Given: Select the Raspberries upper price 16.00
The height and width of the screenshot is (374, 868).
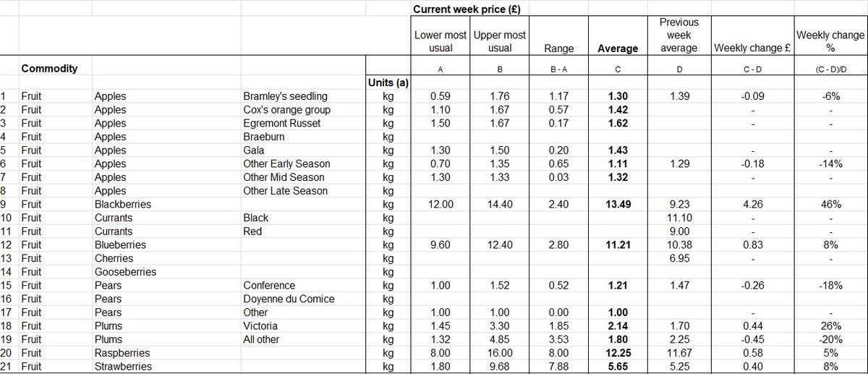Looking at the screenshot, I should tap(500, 353).
